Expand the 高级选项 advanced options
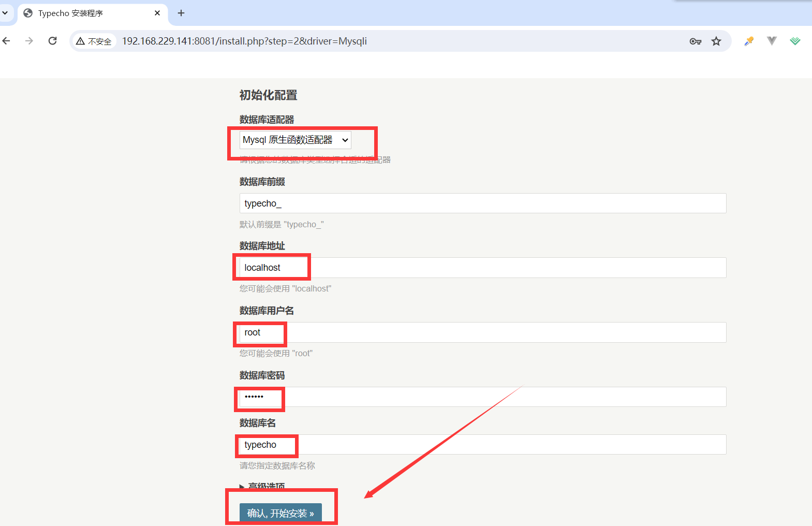This screenshot has width=812, height=526. click(262, 487)
